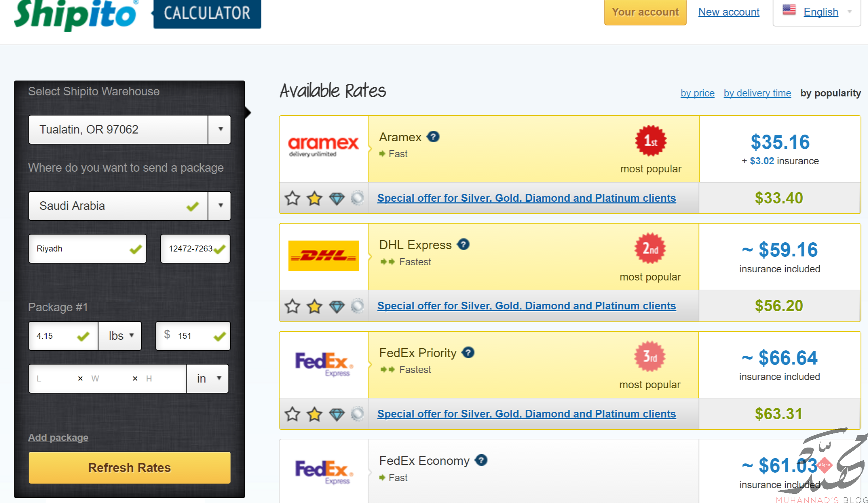Click the US flag language icon
Image resolution: width=868 pixels, height=503 pixels.
click(x=789, y=10)
